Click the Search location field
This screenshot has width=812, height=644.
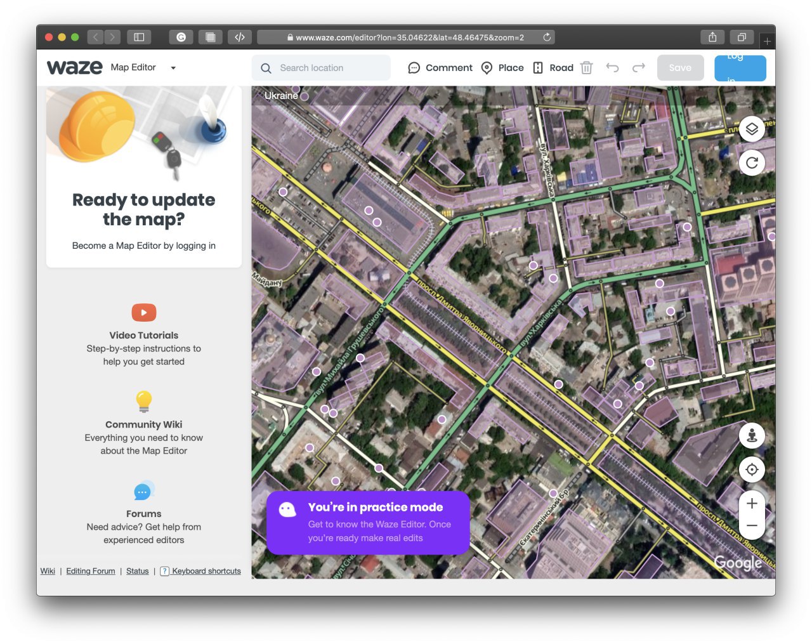[321, 68]
